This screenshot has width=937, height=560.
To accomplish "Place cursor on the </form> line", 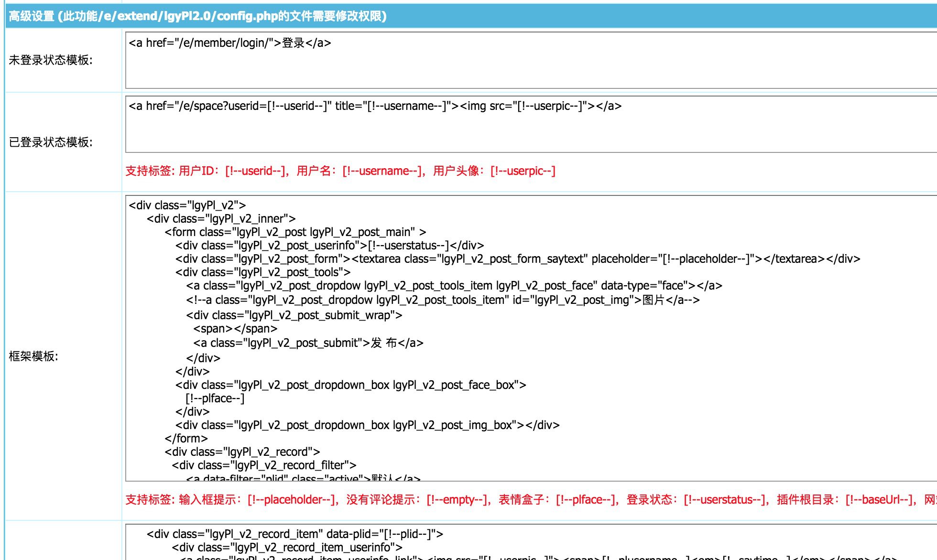I will click(186, 439).
